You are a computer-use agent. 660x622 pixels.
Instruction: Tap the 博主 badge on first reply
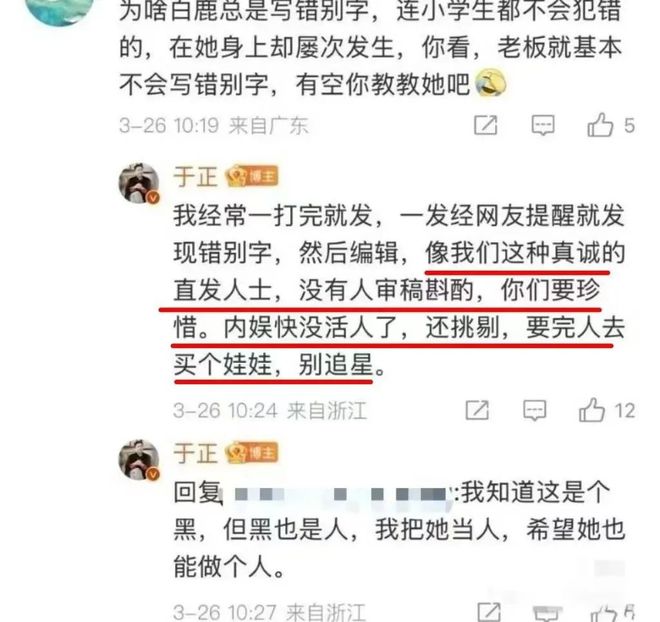[252, 176]
